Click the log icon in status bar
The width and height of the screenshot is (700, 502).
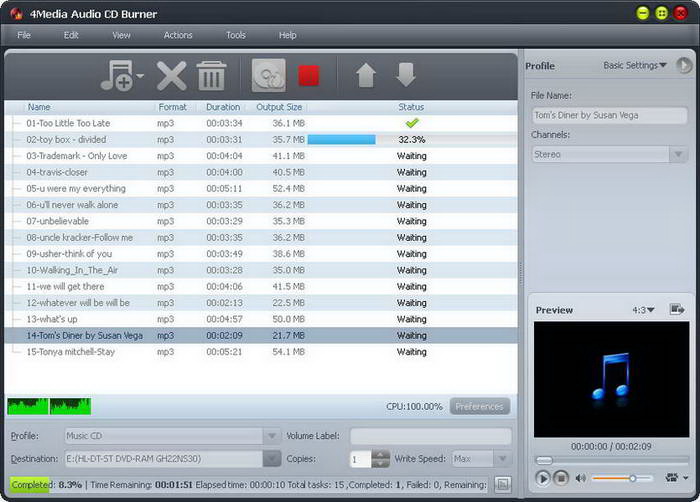click(x=502, y=484)
